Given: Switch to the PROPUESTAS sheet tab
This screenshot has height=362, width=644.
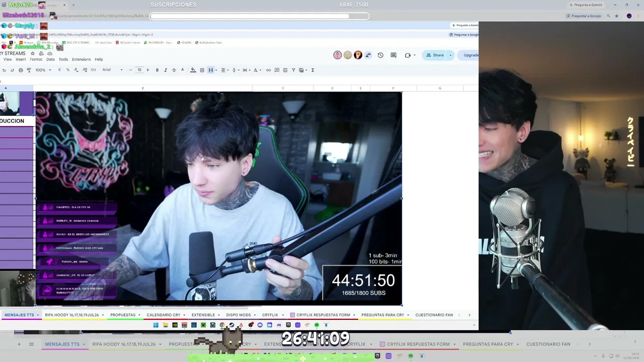Looking at the screenshot, I should (126, 315).
